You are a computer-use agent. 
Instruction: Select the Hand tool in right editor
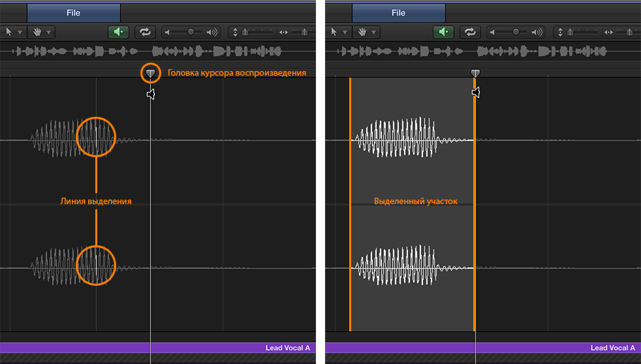(x=362, y=32)
